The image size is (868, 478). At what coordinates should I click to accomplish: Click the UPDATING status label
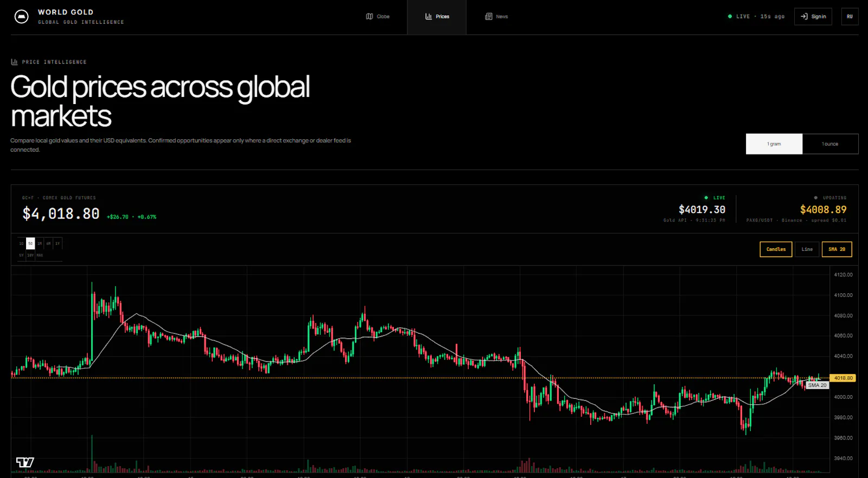click(834, 198)
